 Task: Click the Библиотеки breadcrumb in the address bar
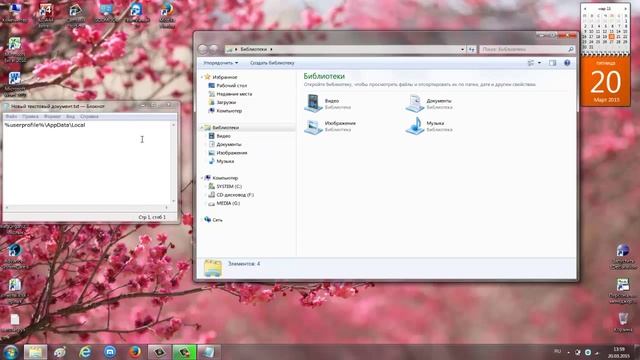253,49
